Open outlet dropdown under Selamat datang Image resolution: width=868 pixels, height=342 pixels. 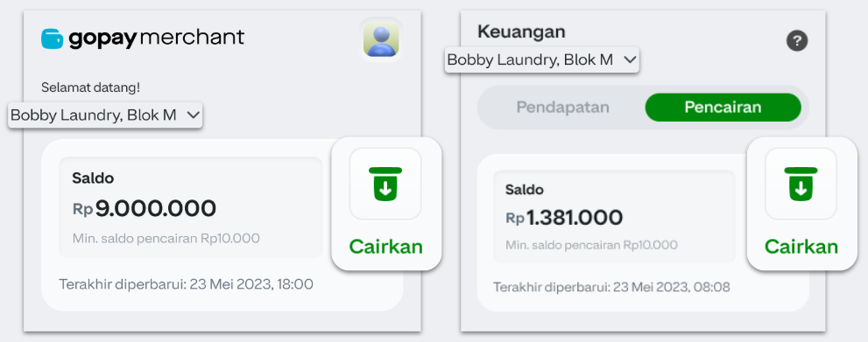pyautogui.click(x=105, y=115)
